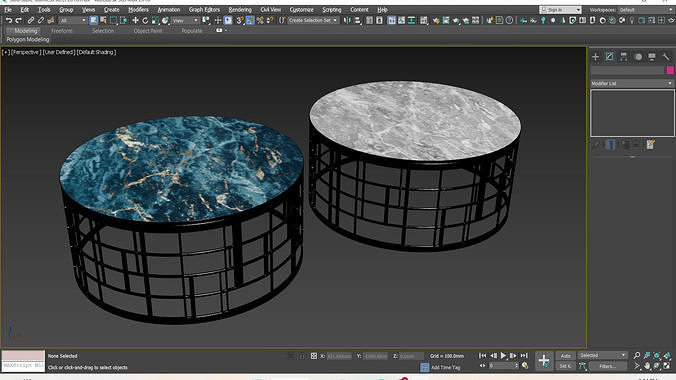Click Configure Modifier Sets icon
This screenshot has width=676, height=380.
click(x=651, y=145)
